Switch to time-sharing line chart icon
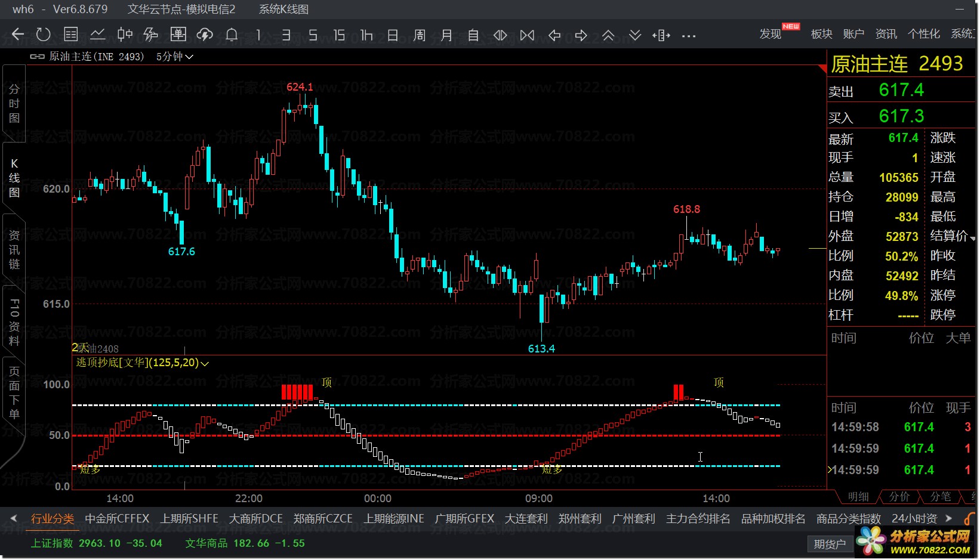 pos(97,35)
